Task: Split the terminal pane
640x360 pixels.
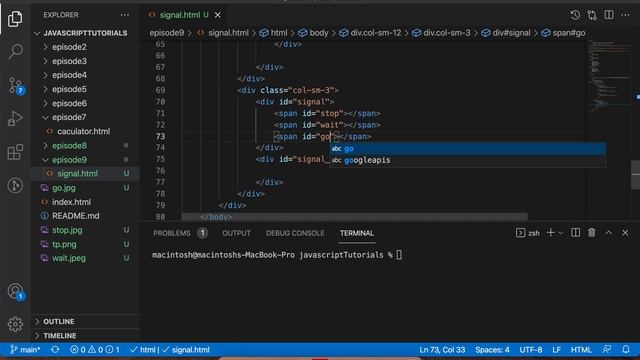Action: pyautogui.click(x=576, y=233)
